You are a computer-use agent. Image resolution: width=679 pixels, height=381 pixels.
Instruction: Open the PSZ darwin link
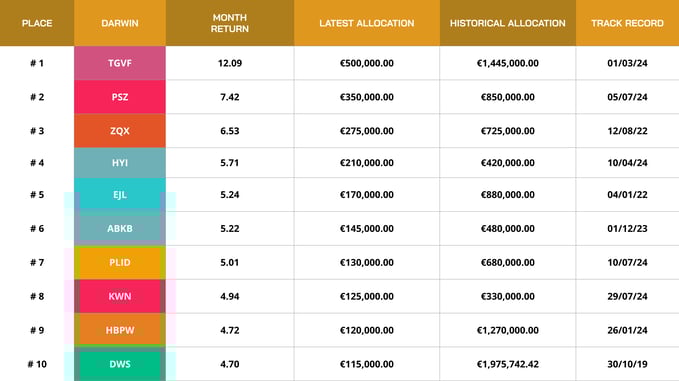[120, 97]
